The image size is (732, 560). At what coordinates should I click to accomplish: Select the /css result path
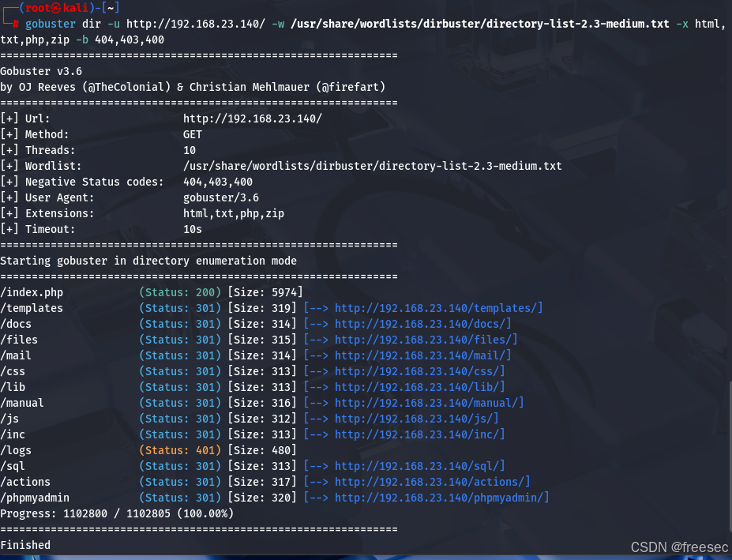(x=13, y=372)
